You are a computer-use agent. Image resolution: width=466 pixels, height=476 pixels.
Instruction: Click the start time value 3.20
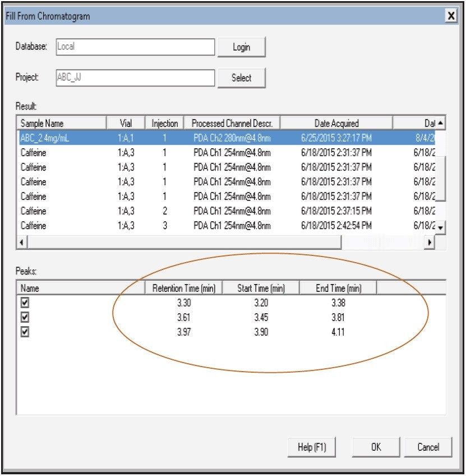261,303
